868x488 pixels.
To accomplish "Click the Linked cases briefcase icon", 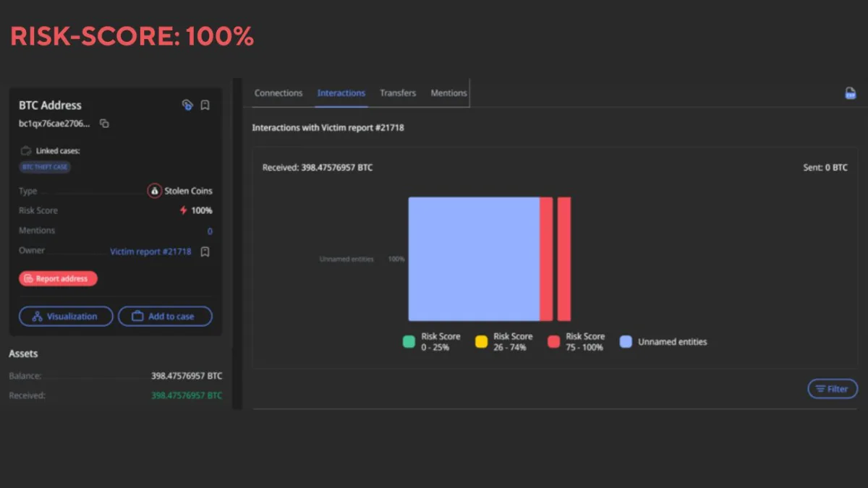I will [x=26, y=151].
